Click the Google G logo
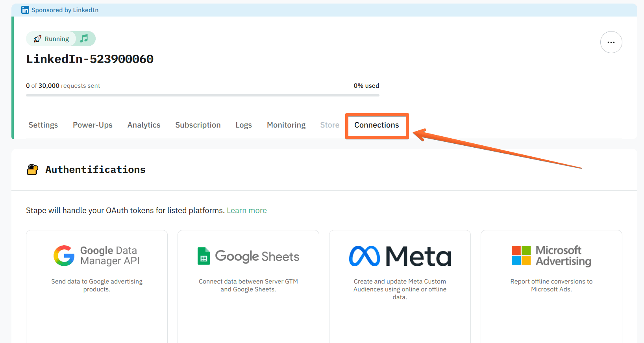The height and width of the screenshot is (343, 644). pyautogui.click(x=64, y=256)
